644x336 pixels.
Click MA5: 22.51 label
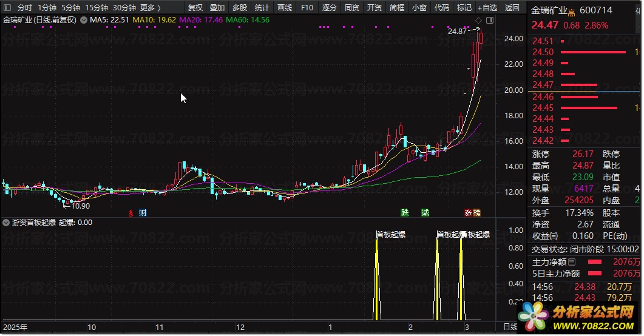pyautogui.click(x=109, y=19)
